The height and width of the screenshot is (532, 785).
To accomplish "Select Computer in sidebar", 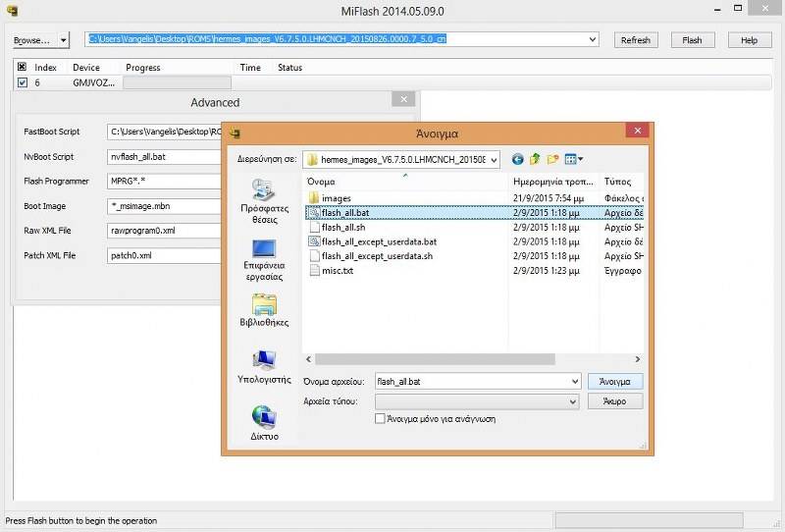I will [264, 368].
